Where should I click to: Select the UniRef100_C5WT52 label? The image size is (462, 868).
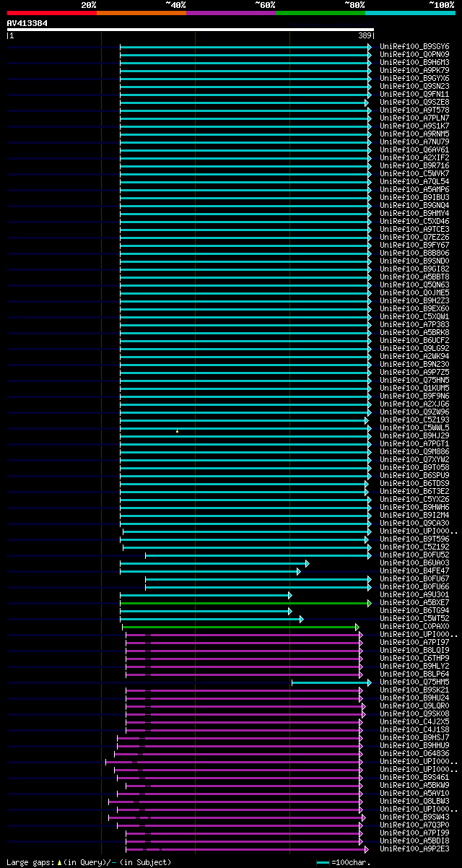point(414,618)
